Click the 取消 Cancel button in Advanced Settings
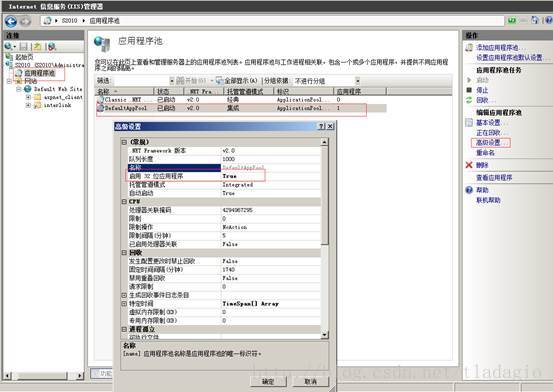 tap(310, 381)
